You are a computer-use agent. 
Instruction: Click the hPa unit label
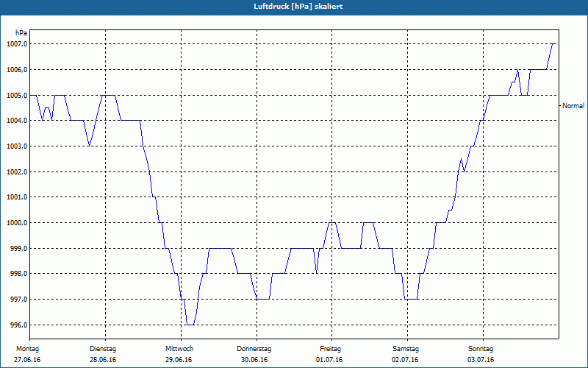[x=21, y=33]
